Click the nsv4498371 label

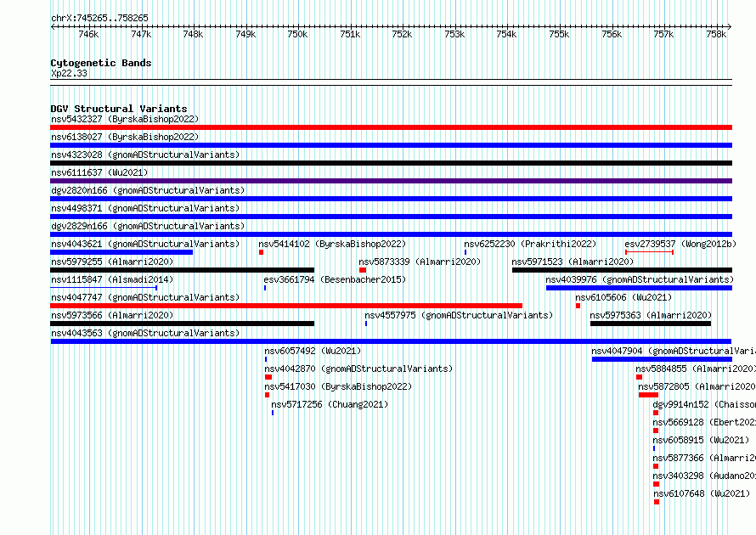coord(145,208)
